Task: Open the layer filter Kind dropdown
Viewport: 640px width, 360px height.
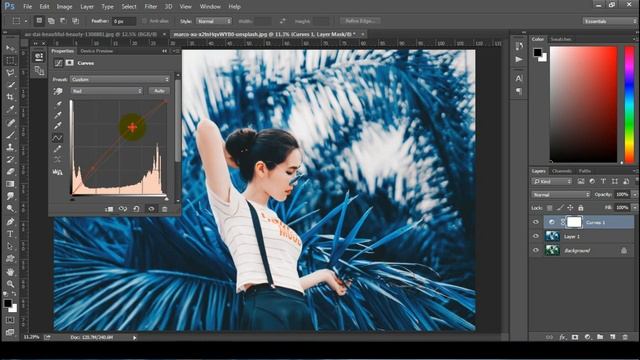Action: 553,181
